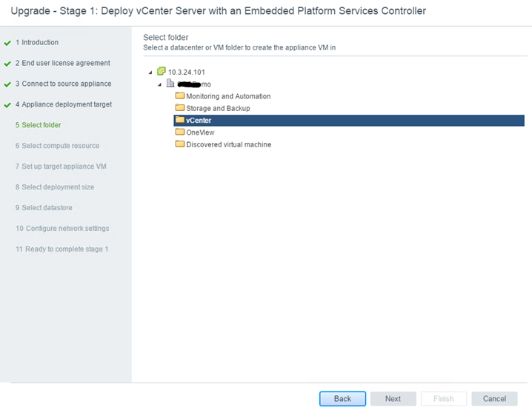Select the datacenter name ending in 'mo'

194,84
